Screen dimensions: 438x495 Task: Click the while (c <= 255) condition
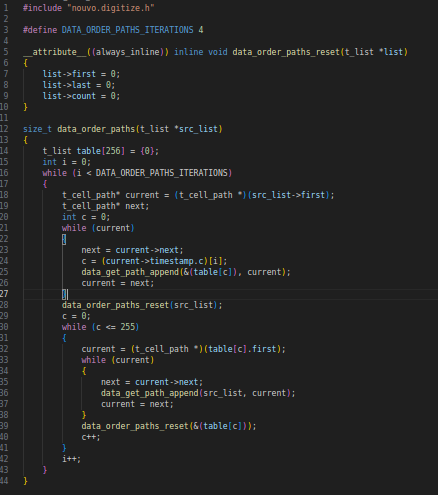[x=100, y=327]
